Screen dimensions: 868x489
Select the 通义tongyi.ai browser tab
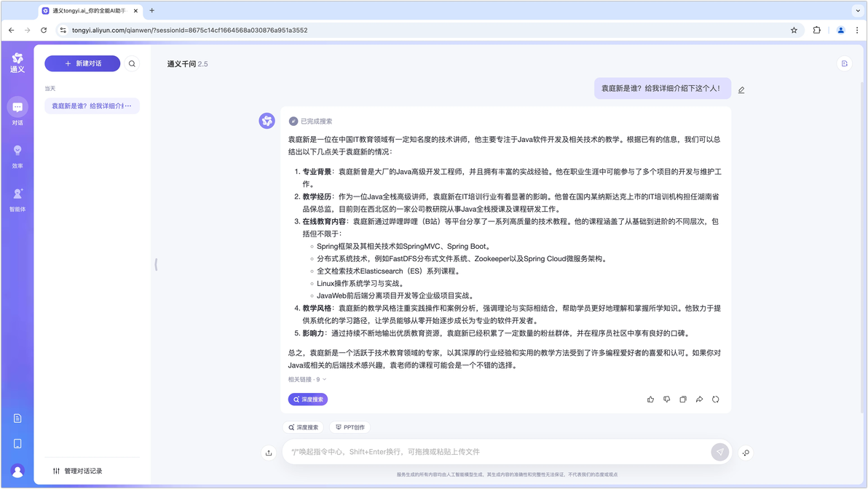[90, 10]
